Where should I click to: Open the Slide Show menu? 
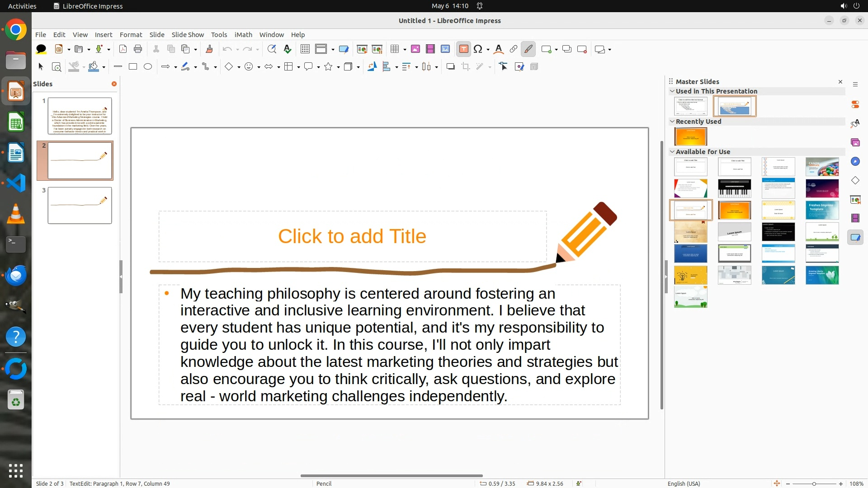coord(188,35)
